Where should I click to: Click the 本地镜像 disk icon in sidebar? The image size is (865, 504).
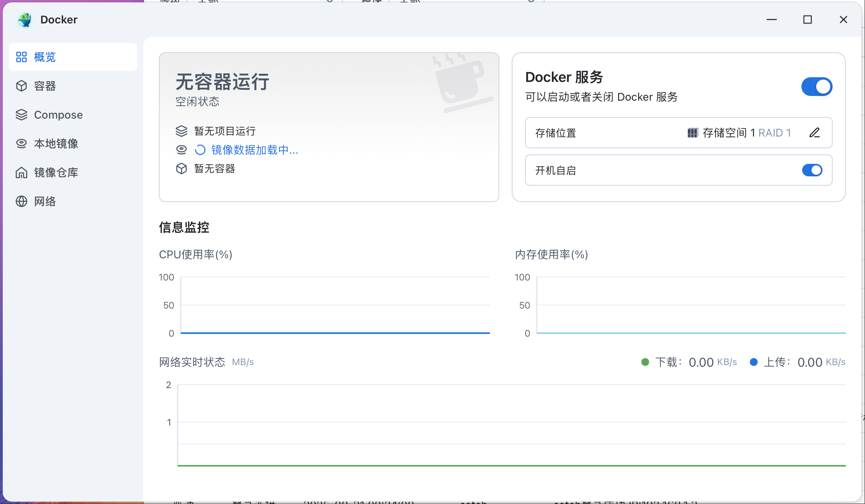tap(21, 144)
